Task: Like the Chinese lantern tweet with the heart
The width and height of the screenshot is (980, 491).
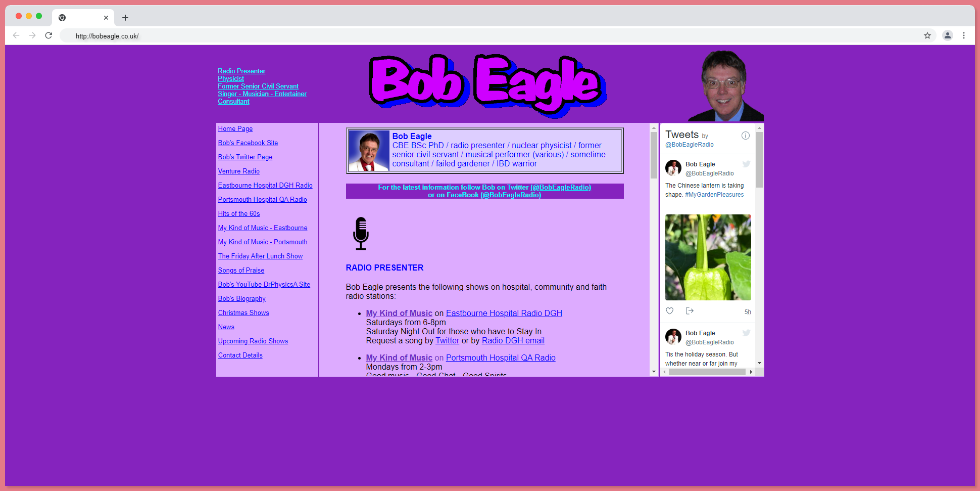Action: pos(669,310)
